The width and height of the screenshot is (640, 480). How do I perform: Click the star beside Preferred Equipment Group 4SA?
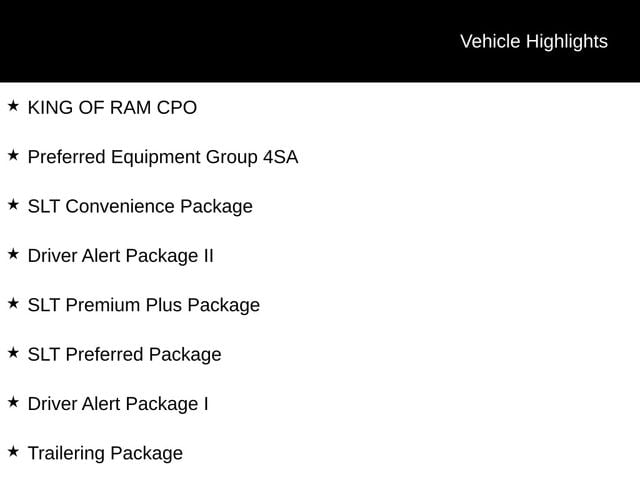point(13,155)
